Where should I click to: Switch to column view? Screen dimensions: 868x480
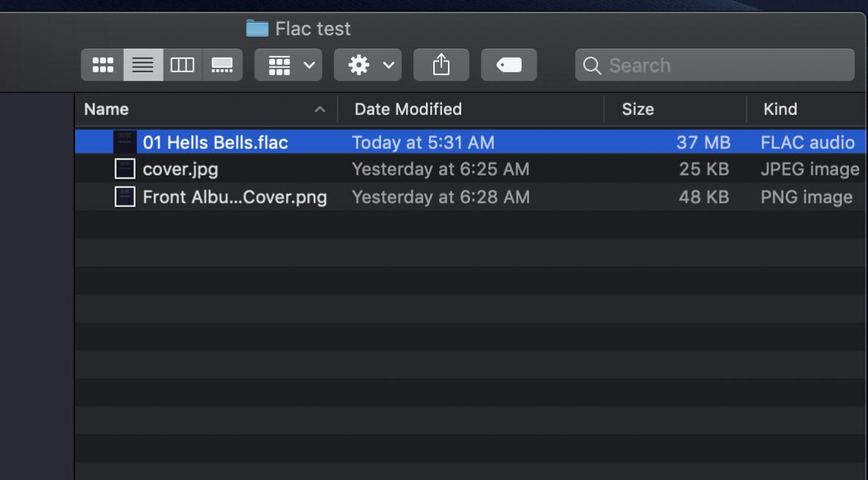[x=182, y=66]
